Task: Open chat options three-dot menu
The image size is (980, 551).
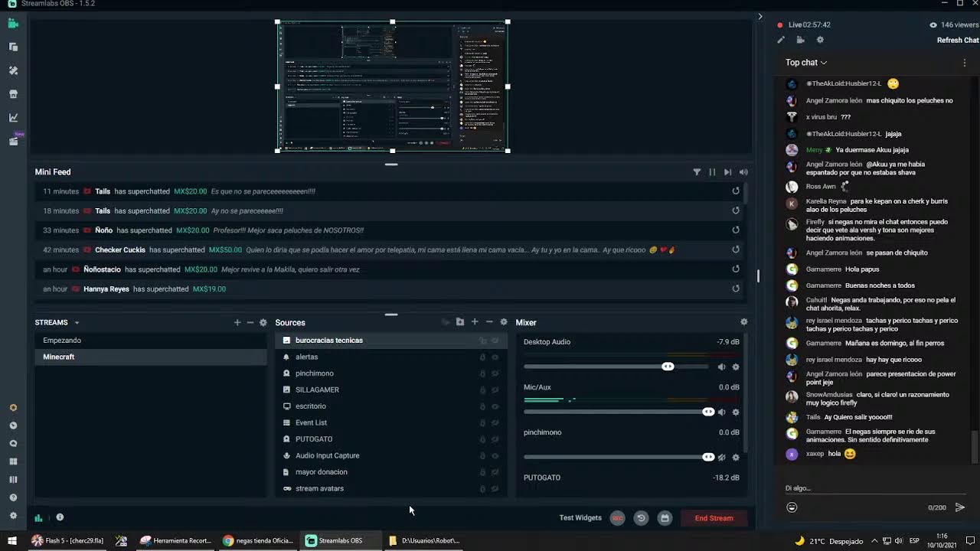Action: [x=964, y=63]
